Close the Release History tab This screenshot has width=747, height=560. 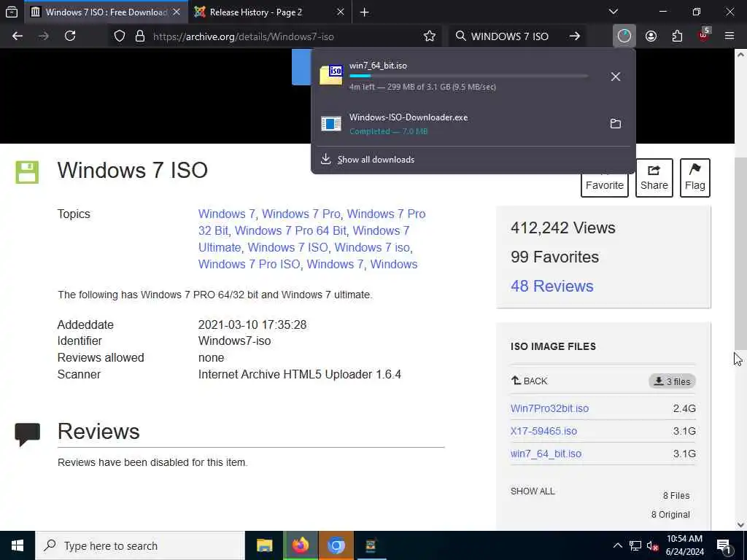pos(341,12)
